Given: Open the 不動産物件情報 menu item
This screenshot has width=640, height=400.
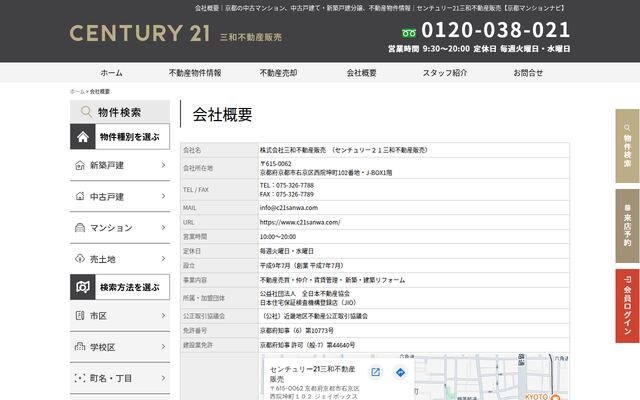Looking at the screenshot, I should pyautogui.click(x=195, y=73).
